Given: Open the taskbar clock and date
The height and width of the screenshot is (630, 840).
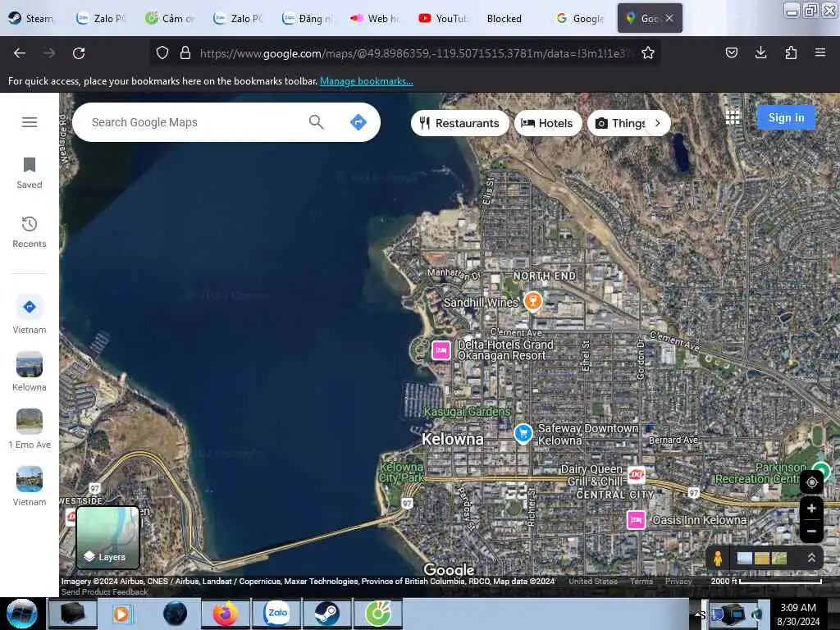Looking at the screenshot, I should pyautogui.click(x=798, y=614).
